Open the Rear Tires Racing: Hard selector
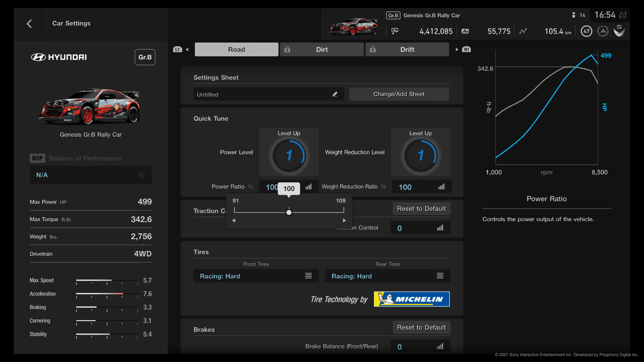Image resolution: width=644 pixels, height=362 pixels. pyautogui.click(x=387, y=276)
